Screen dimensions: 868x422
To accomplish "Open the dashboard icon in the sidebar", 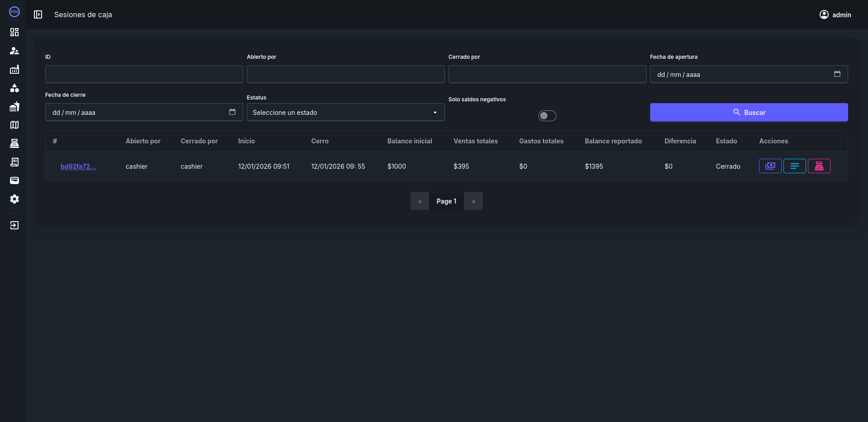I will tap(14, 32).
